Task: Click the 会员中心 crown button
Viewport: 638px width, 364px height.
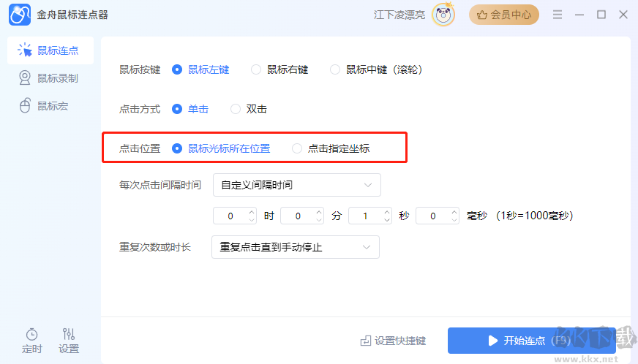Action: point(503,15)
